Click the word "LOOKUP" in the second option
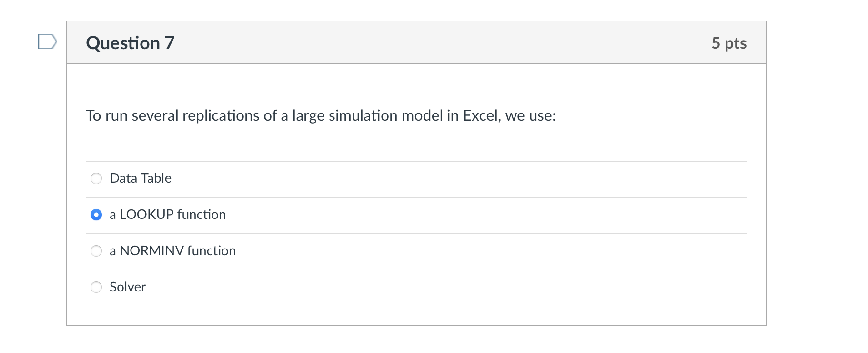The image size is (868, 353). pos(147,215)
